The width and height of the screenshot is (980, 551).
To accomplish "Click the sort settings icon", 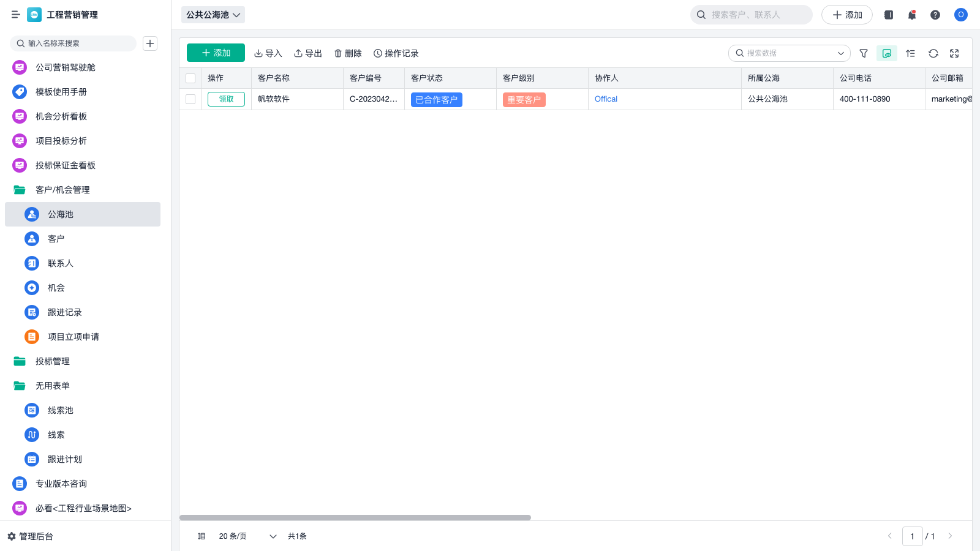I will pos(910,53).
